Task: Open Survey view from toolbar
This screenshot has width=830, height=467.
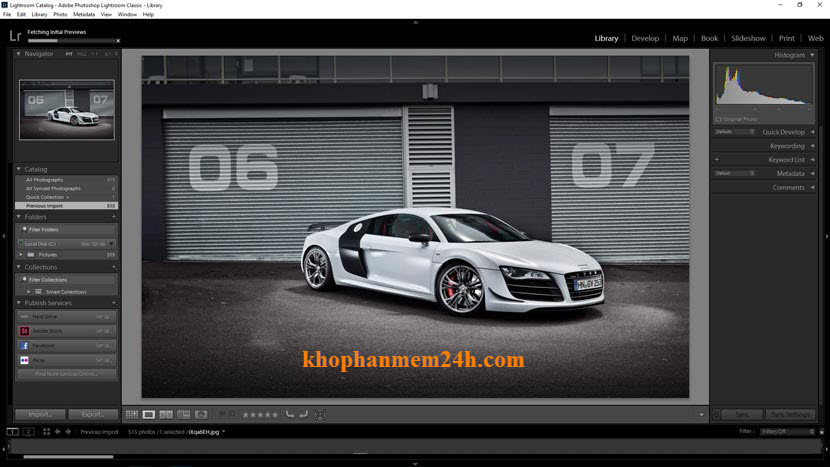Action: pyautogui.click(x=183, y=414)
